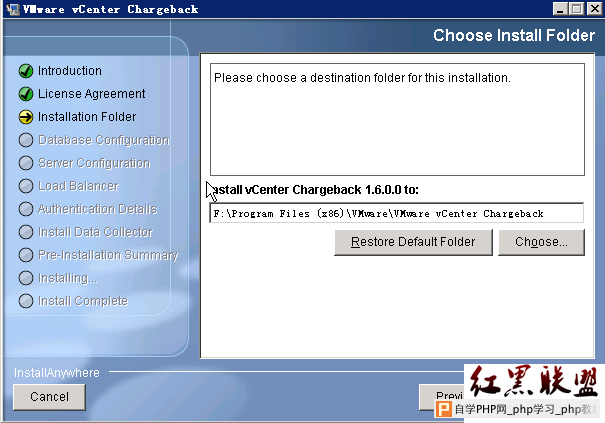Select the Install Complete step label

[83, 301]
